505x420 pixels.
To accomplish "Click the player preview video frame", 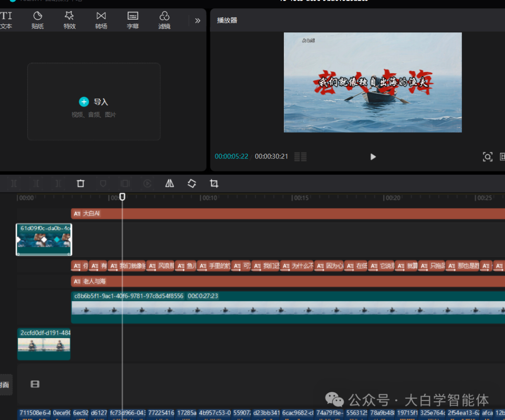I will pos(373,82).
